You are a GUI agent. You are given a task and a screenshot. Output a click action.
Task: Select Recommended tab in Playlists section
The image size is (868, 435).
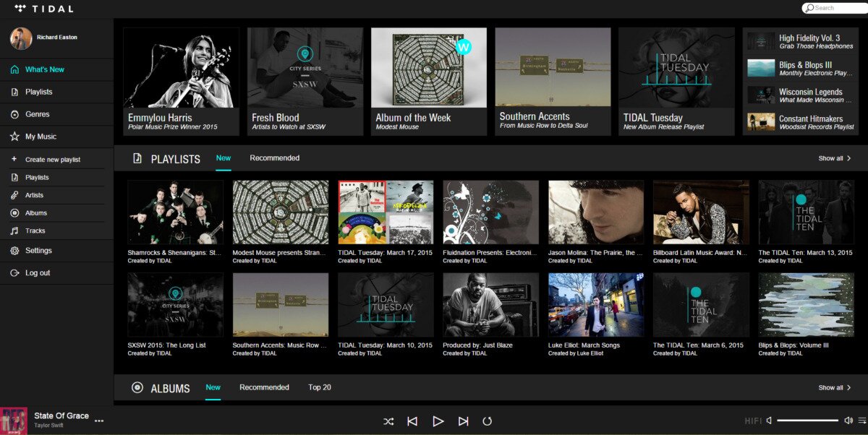(275, 158)
